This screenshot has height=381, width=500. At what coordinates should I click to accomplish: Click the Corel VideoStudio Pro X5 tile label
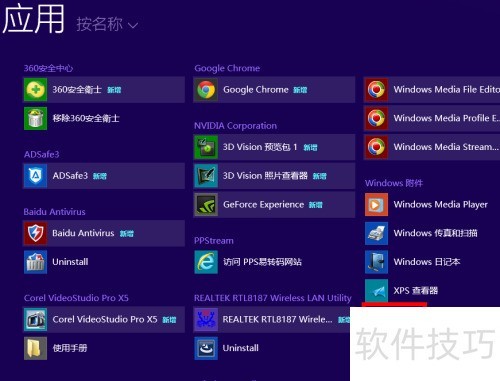pos(105,319)
